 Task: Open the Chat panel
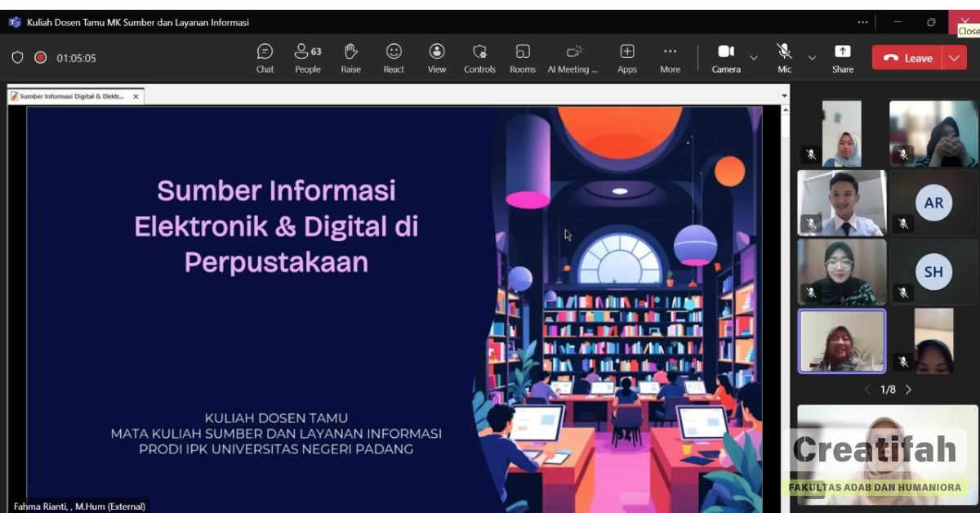coord(265,57)
